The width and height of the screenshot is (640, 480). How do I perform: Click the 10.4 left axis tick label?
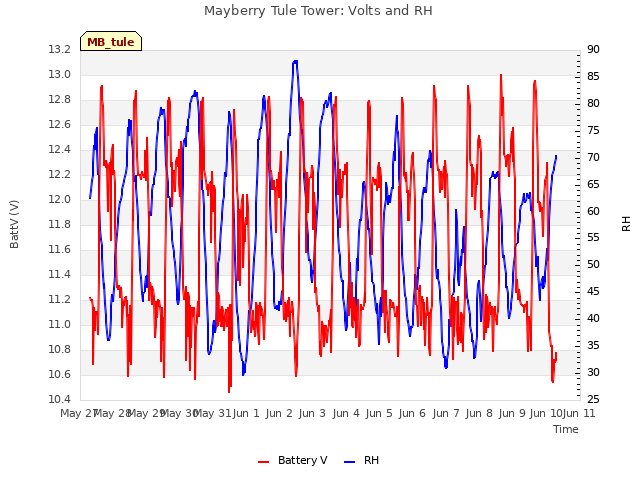pos(60,399)
